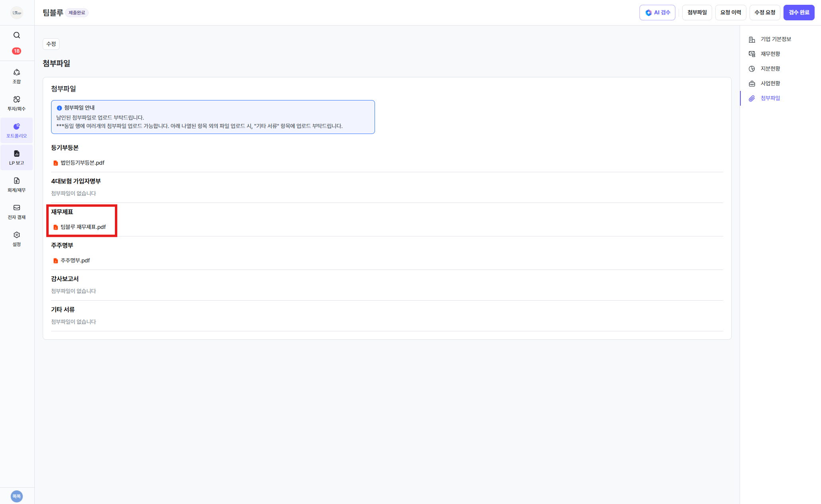Jump to the 재무현황 section
The height and width of the screenshot is (504, 821).
(x=770, y=54)
